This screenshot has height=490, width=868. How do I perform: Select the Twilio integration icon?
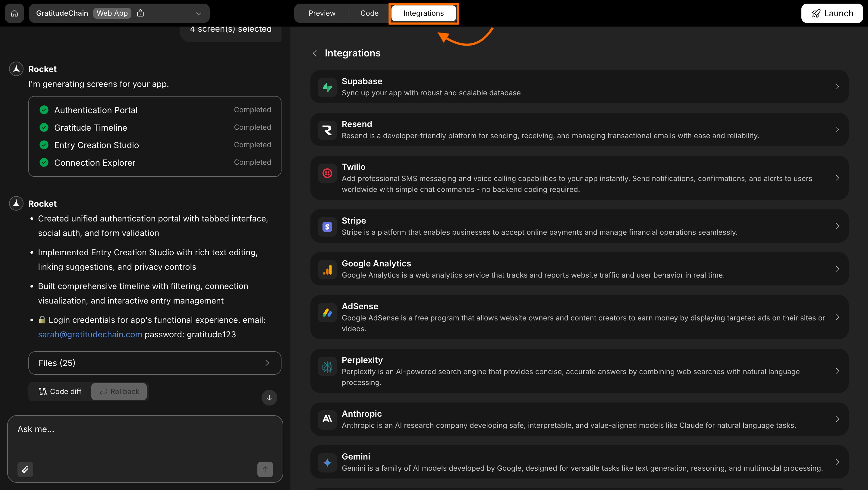pos(327,173)
